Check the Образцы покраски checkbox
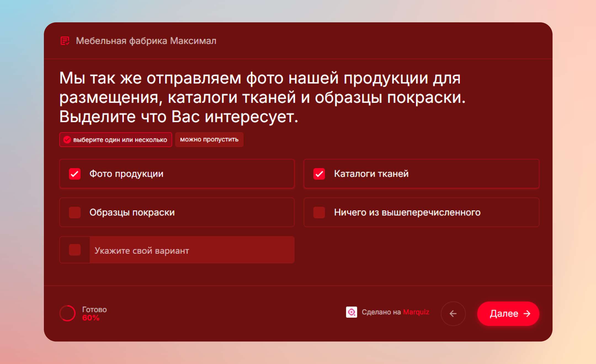 point(75,212)
